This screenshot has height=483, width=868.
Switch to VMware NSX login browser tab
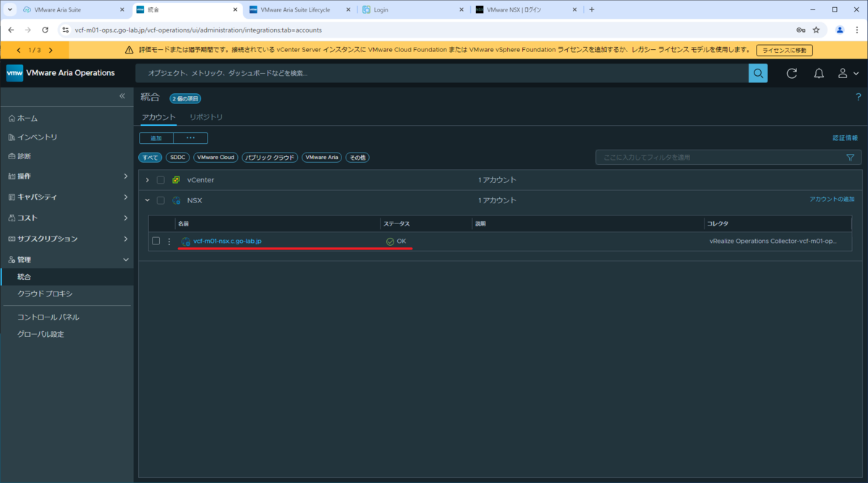click(524, 10)
